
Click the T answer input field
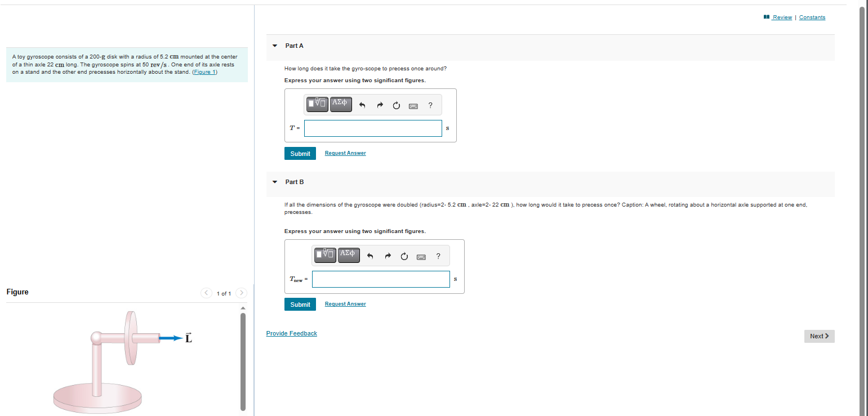point(373,128)
